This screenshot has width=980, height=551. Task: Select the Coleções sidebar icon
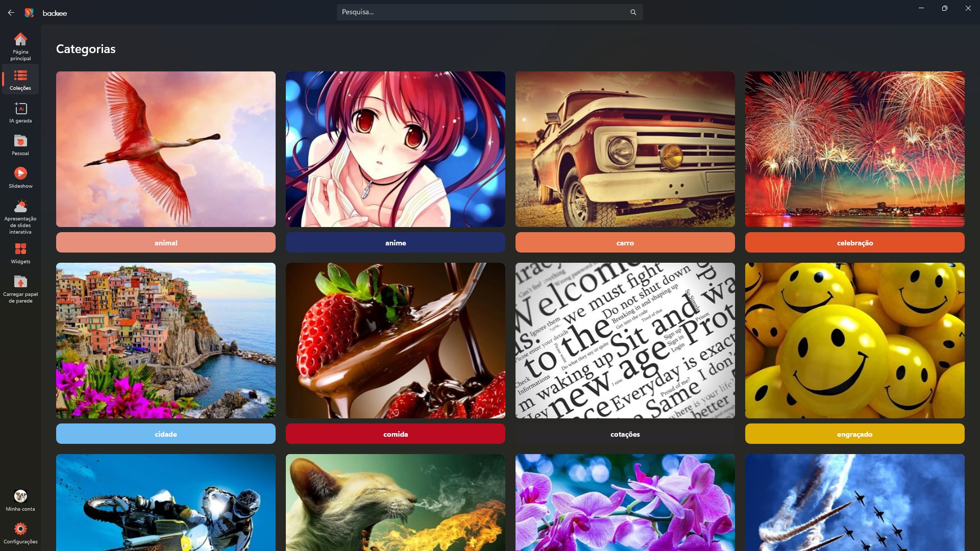[20, 76]
